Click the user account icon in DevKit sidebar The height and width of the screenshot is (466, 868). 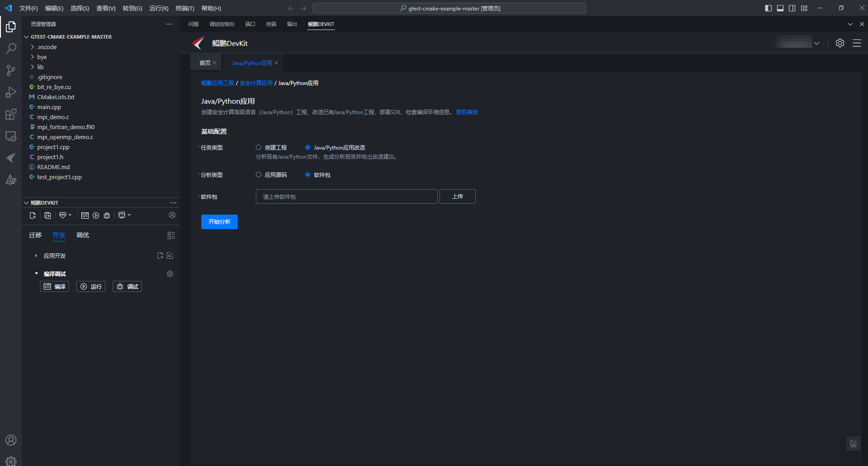pyautogui.click(x=172, y=215)
